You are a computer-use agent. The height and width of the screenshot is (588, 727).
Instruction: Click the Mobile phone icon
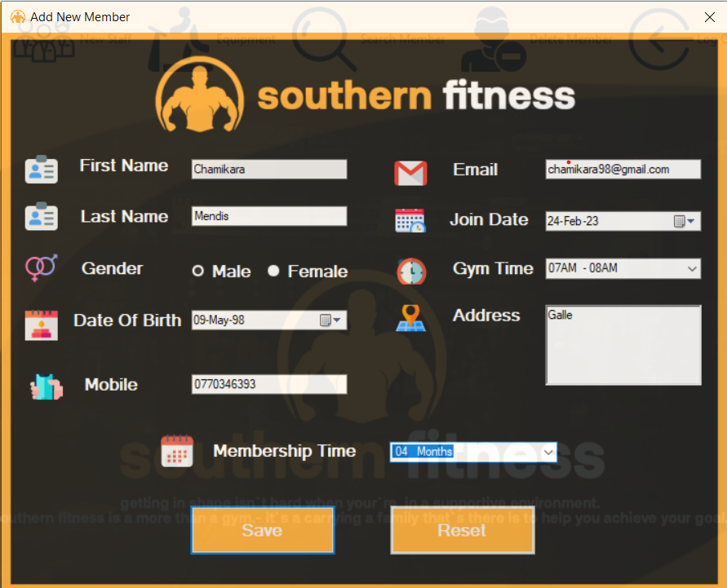[x=46, y=384]
